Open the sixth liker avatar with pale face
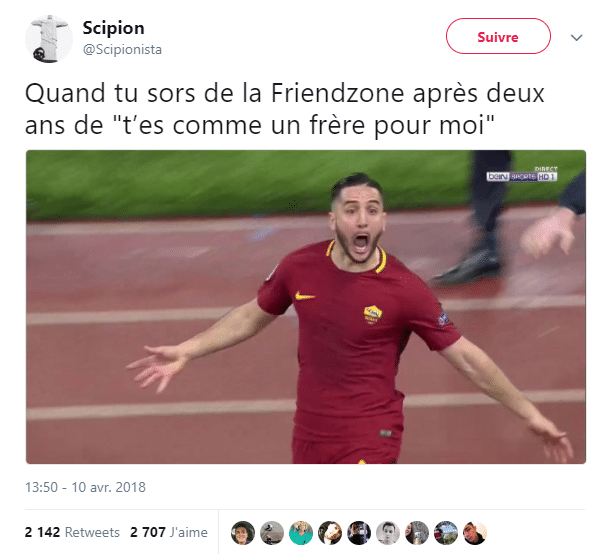This screenshot has height=554, width=595. (x=388, y=533)
